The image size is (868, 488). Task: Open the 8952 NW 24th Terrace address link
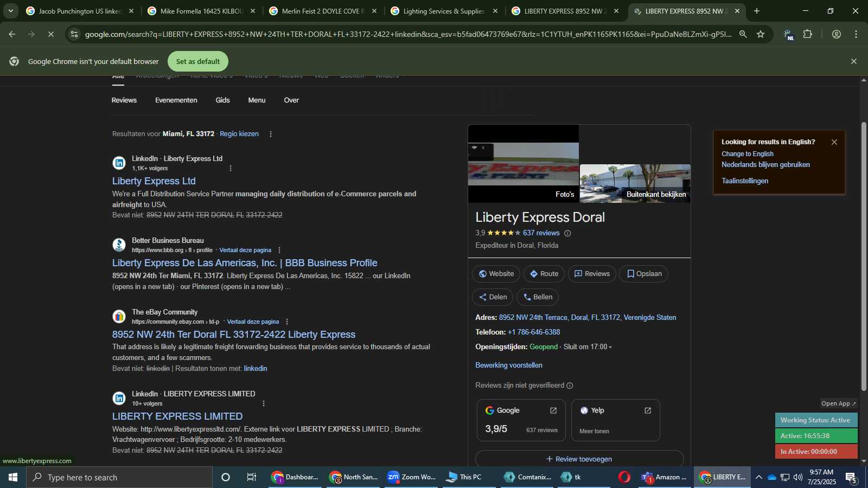tap(588, 318)
